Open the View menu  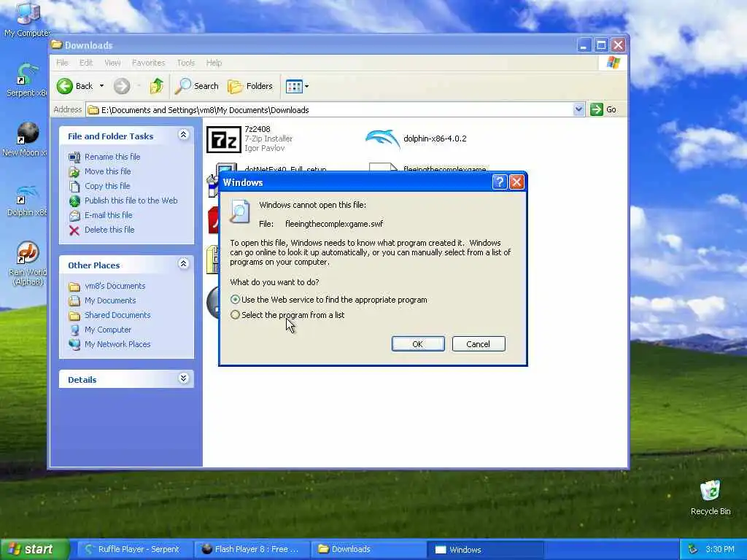click(112, 63)
